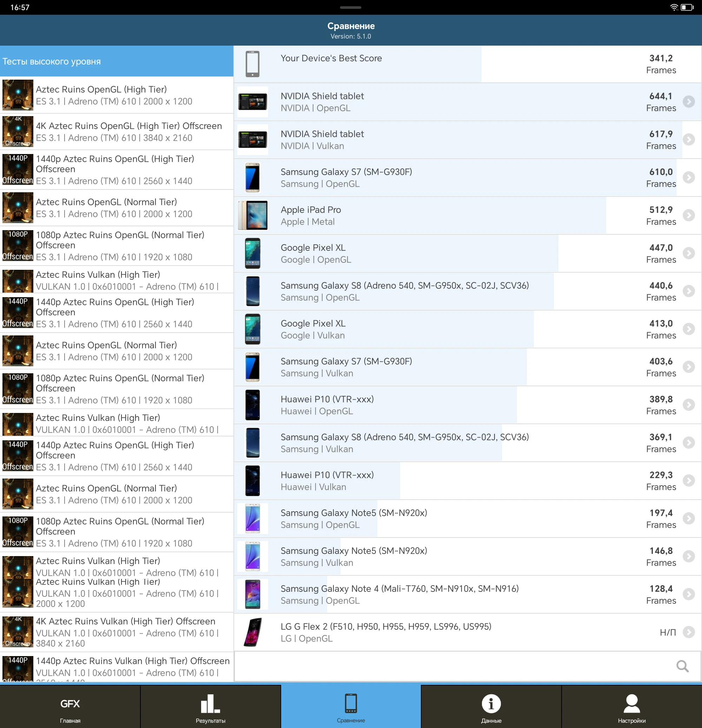Click 4K Vulkan Offscreen test thumbnail icon
This screenshot has height=728, width=702.
18,632
